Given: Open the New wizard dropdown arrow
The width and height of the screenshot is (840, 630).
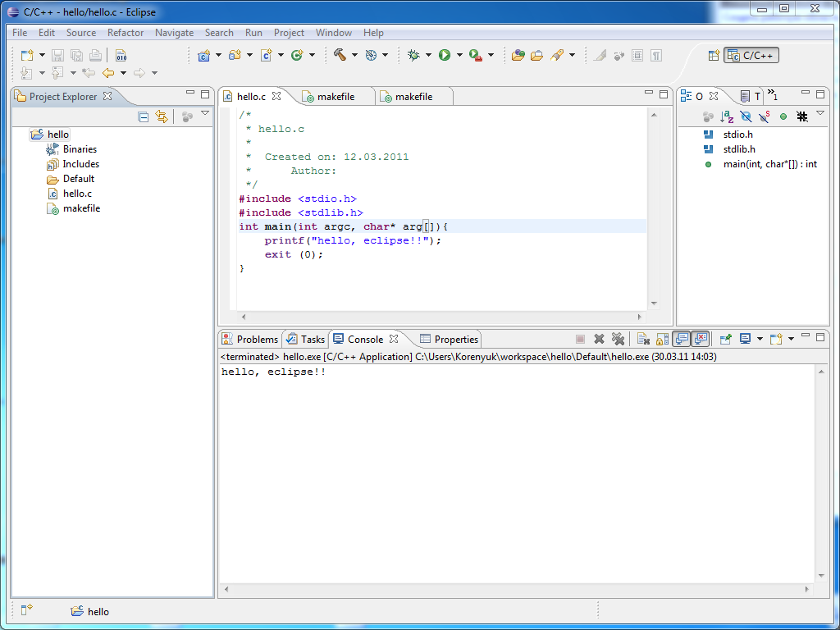Looking at the screenshot, I should coord(42,55).
